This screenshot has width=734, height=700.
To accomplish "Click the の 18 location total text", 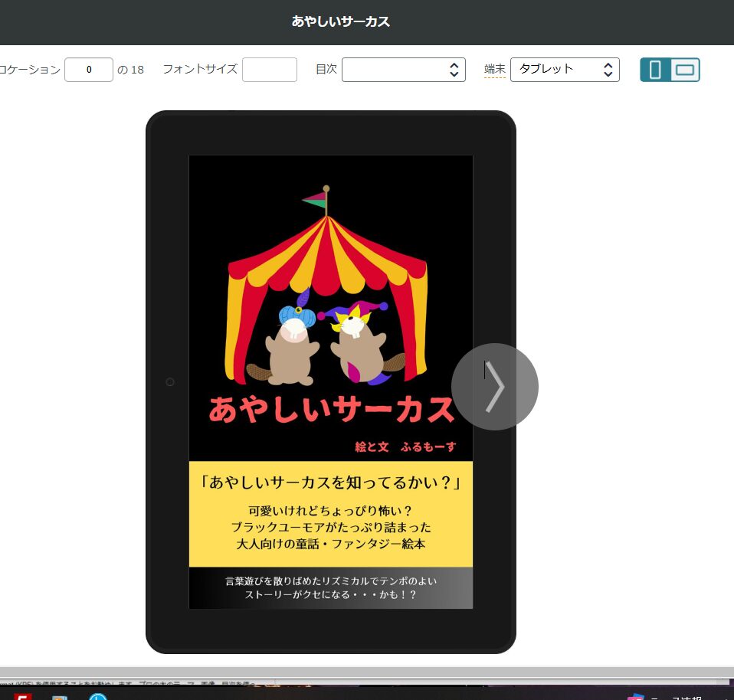I will pos(130,70).
